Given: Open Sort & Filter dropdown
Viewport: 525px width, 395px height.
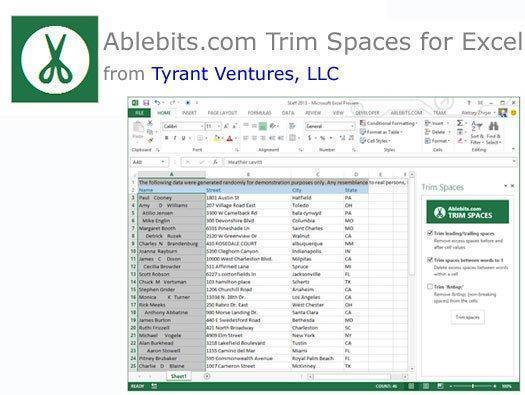Looking at the screenshot, I should pyautogui.click(x=477, y=133).
